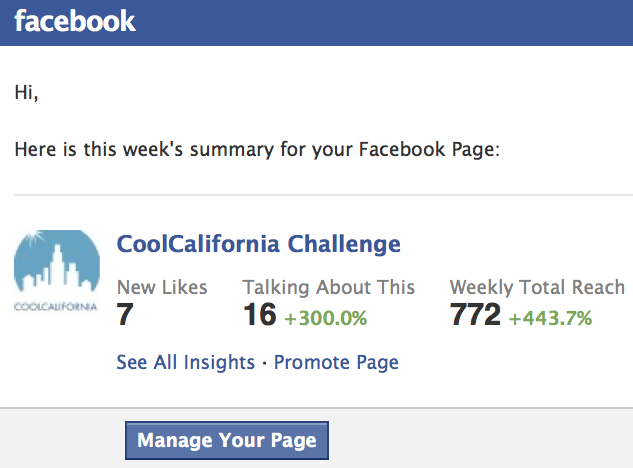Open the CoolCalifornia Challenge page title link
The height and width of the screenshot is (468, 633).
[259, 243]
